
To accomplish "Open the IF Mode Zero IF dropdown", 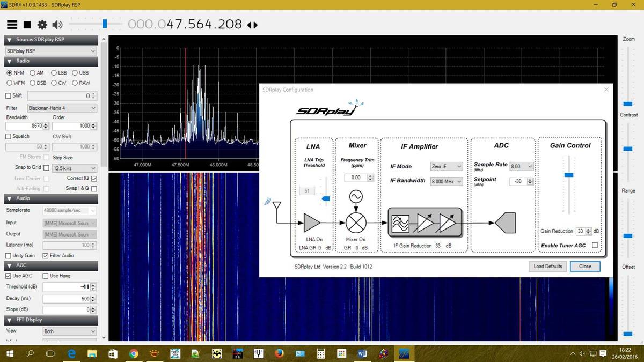I will click(x=446, y=167).
